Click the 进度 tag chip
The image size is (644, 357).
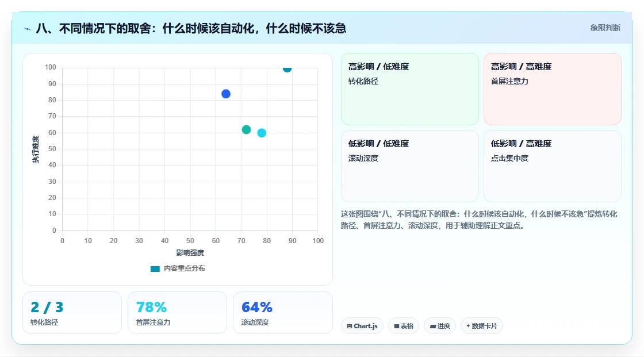pyautogui.click(x=440, y=326)
